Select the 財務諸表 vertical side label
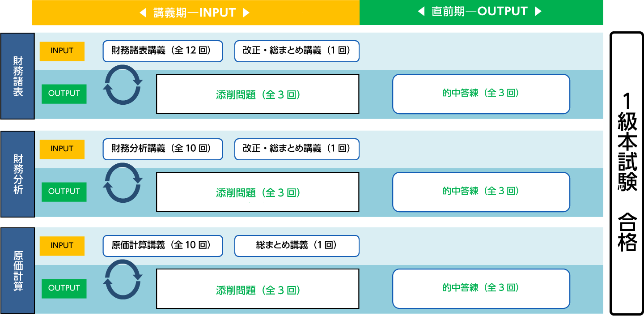Image resolution: width=644 pixels, height=316 pixels. point(17,76)
